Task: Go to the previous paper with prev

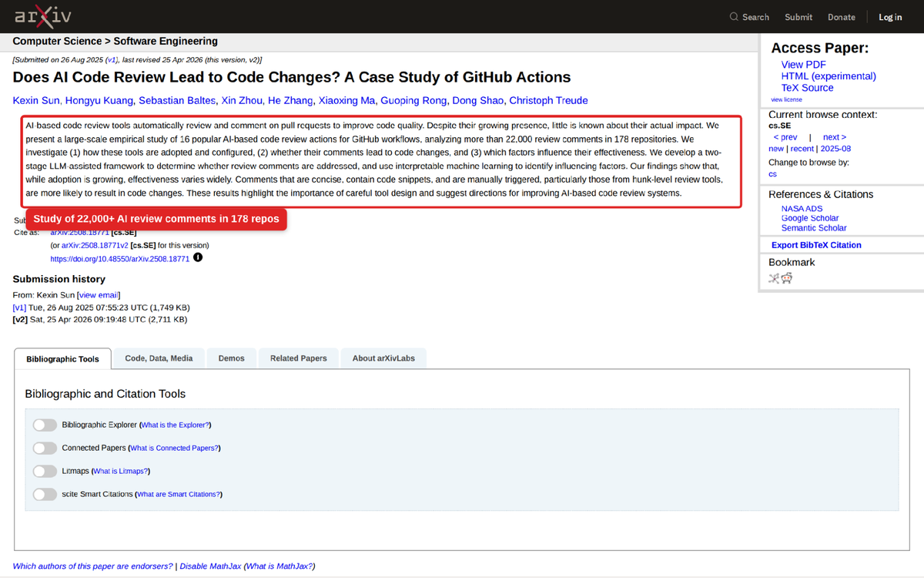Action: pos(785,137)
